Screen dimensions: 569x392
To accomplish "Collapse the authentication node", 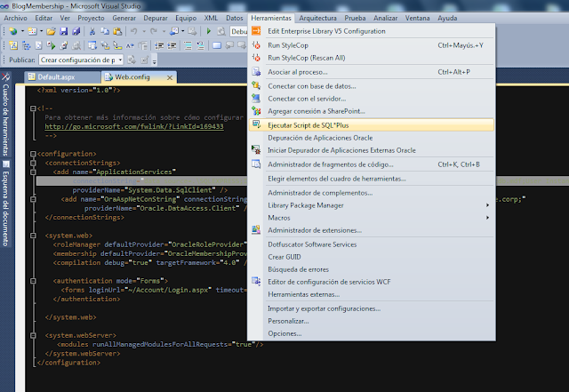I will tap(33, 281).
